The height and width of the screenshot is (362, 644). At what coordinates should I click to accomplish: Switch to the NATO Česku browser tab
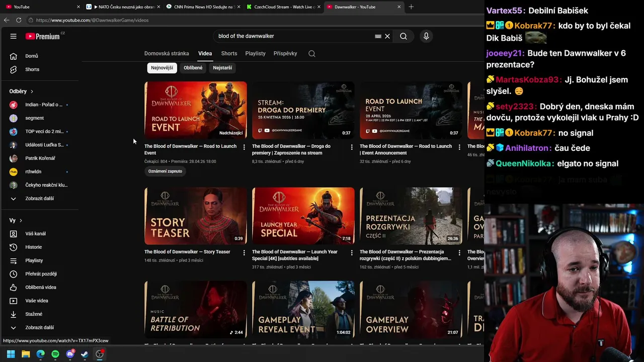coord(122,7)
